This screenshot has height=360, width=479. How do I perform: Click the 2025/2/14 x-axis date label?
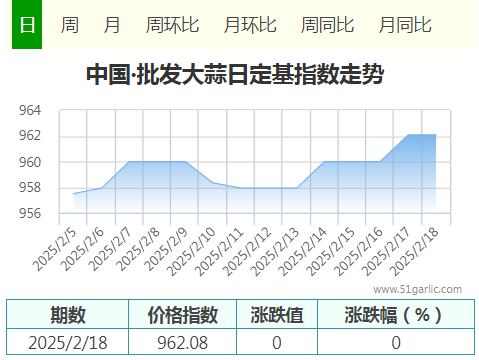click(302, 251)
